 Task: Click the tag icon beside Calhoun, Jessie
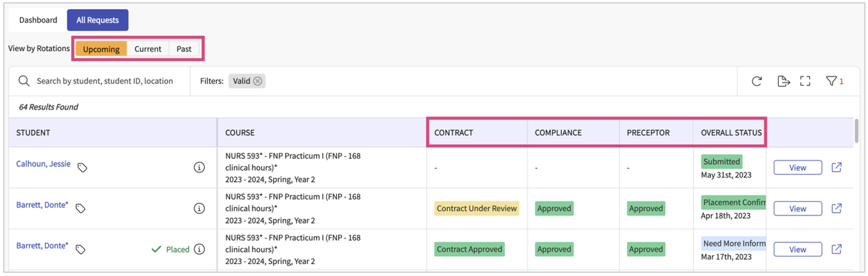82,168
